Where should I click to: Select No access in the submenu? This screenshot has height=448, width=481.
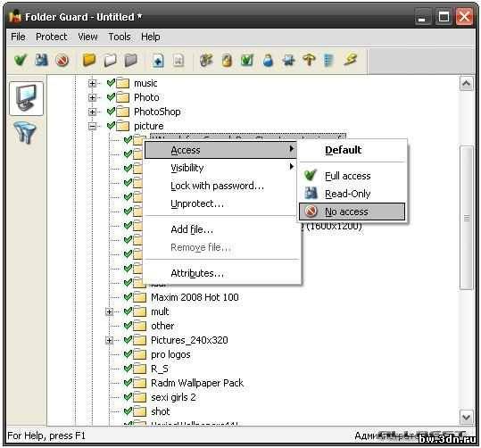[x=352, y=212]
